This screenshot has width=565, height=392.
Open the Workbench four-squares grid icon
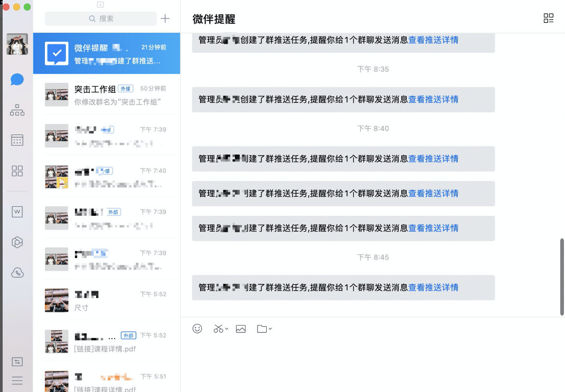(x=17, y=170)
